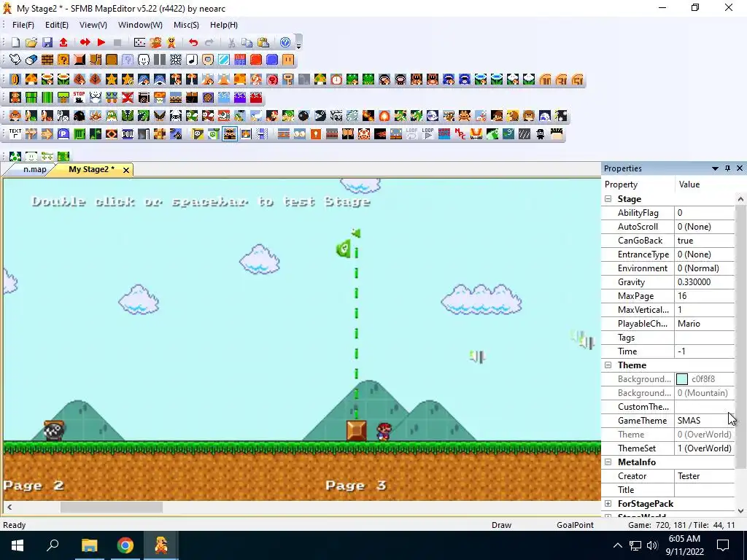This screenshot has height=560, width=747.
Task: Open Google Chrome from the taskbar
Action: click(x=125, y=545)
